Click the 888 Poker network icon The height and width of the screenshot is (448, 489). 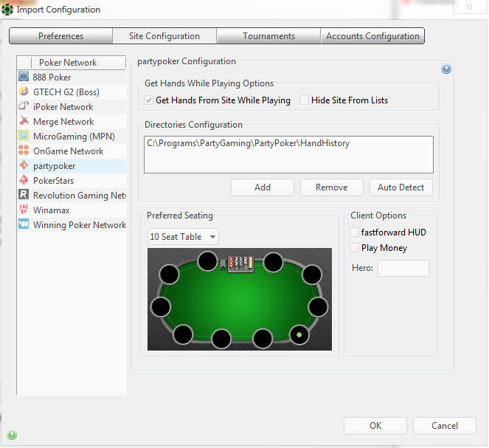24,77
